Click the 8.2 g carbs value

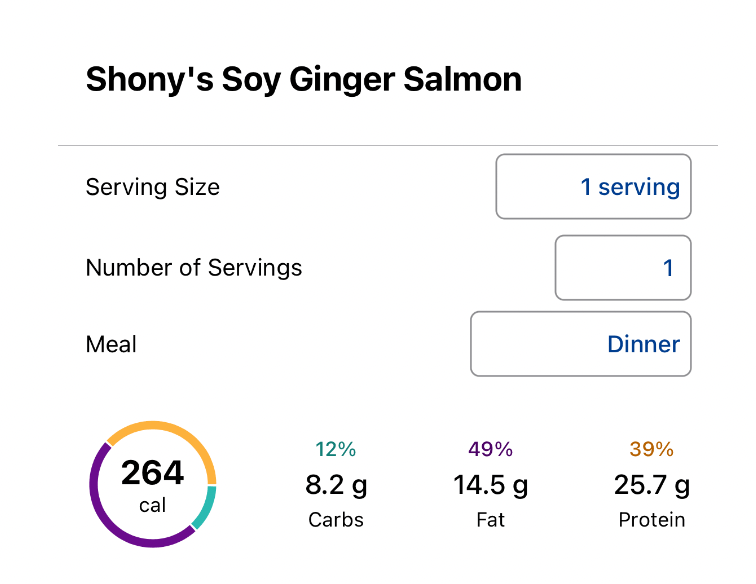click(335, 486)
